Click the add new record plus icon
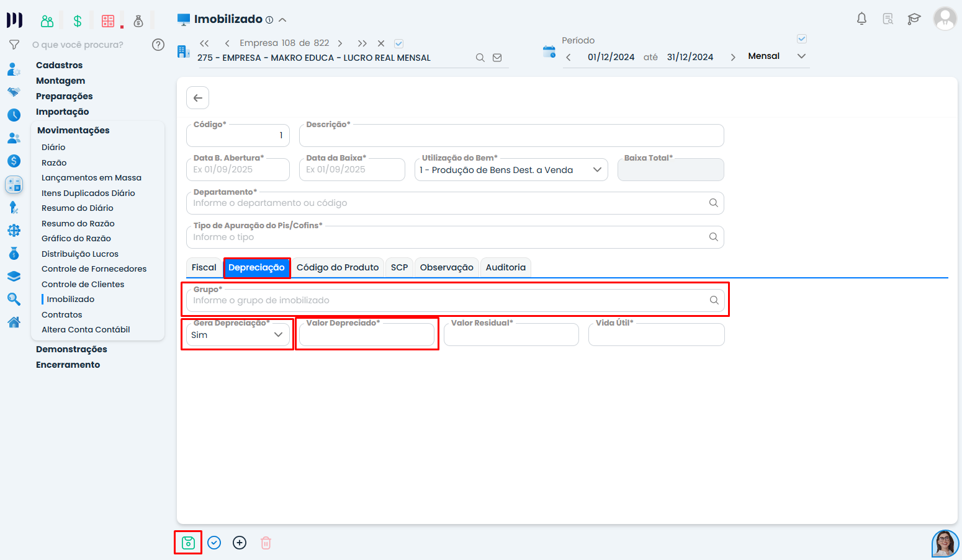 [240, 543]
